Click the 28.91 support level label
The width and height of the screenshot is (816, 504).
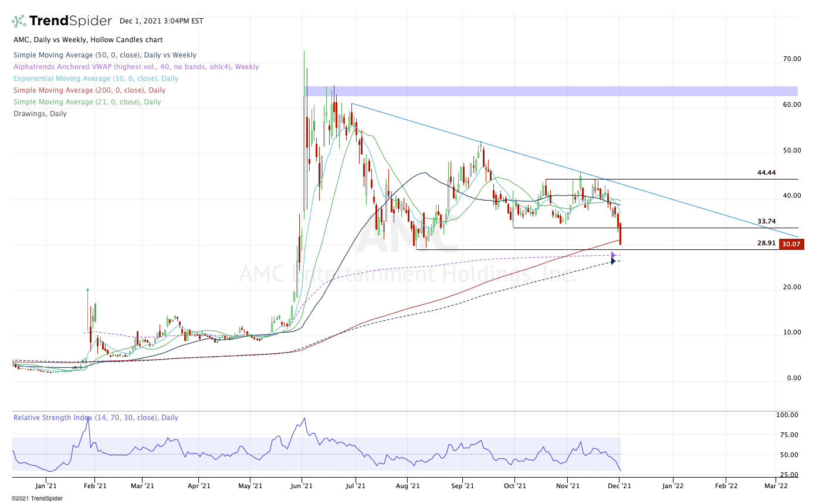coord(766,243)
